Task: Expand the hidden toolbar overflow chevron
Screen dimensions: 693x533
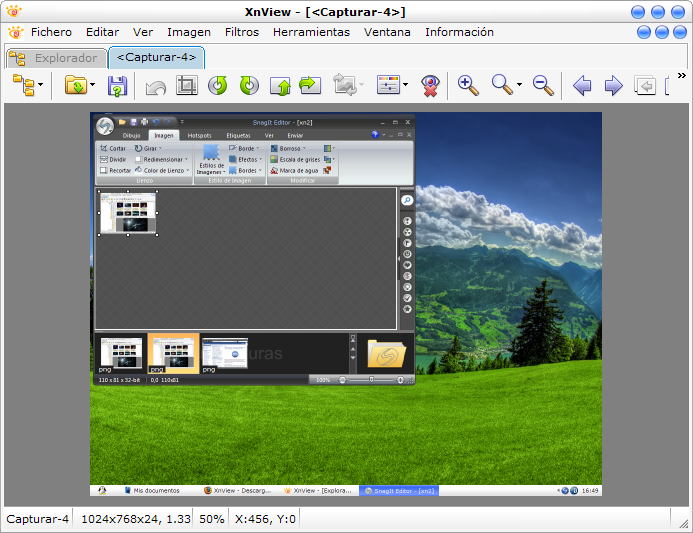Action: (682, 76)
